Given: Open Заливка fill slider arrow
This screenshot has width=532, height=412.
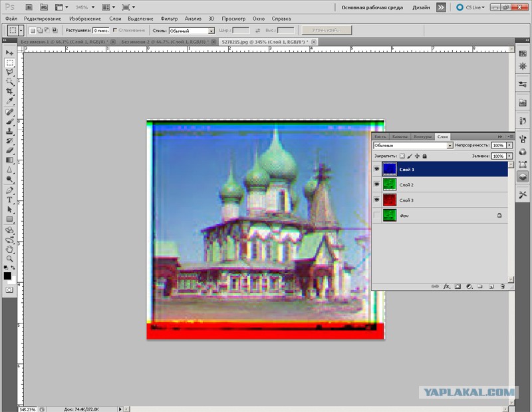Looking at the screenshot, I should coord(509,156).
